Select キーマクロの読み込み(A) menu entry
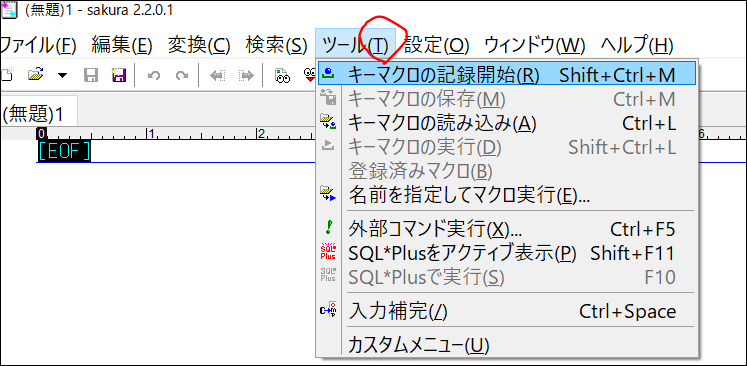The width and height of the screenshot is (747, 366). pyautogui.click(x=507, y=123)
